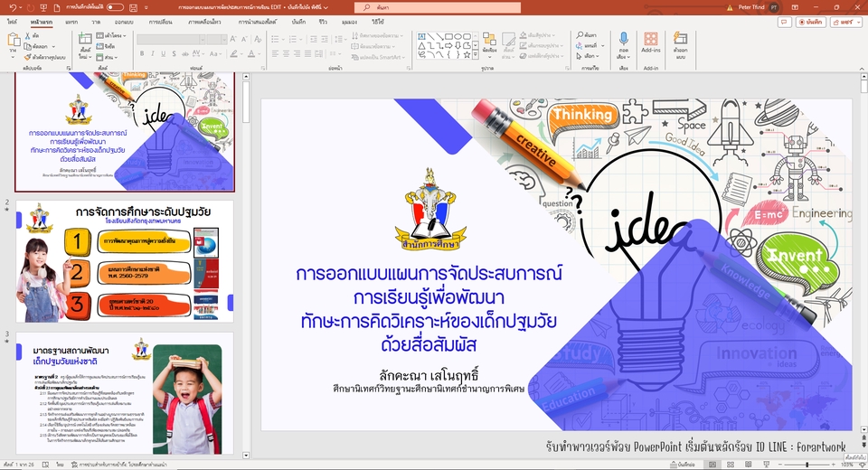
Task: Switch to the รีวิว (Review) tab
Action: 323,22
